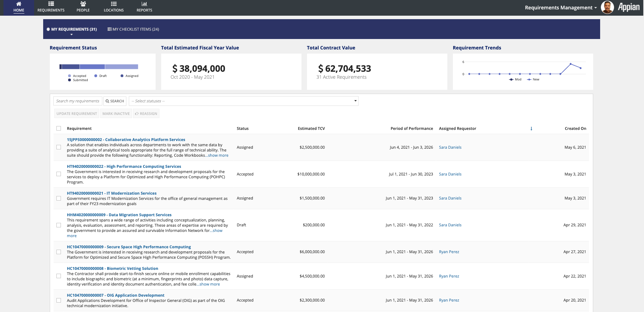644x312 pixels.
Task: Click the Appian logo
Action: 629,7
